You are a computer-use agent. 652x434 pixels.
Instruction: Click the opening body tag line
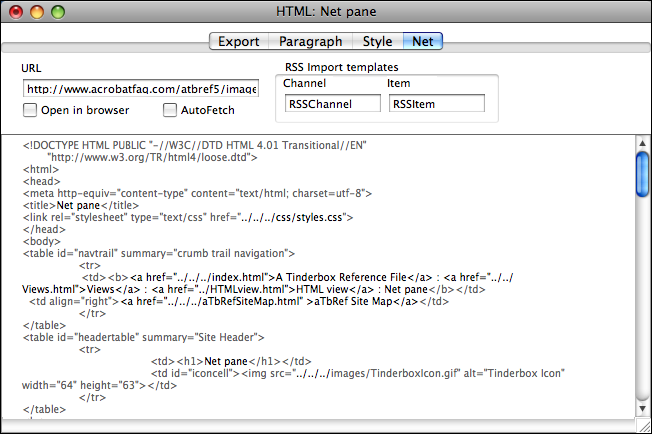pos(42,242)
